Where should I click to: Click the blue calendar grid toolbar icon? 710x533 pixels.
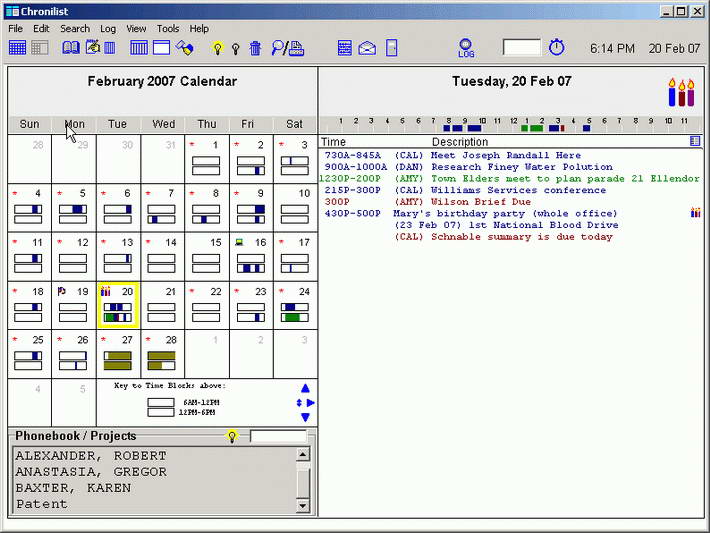(x=18, y=48)
